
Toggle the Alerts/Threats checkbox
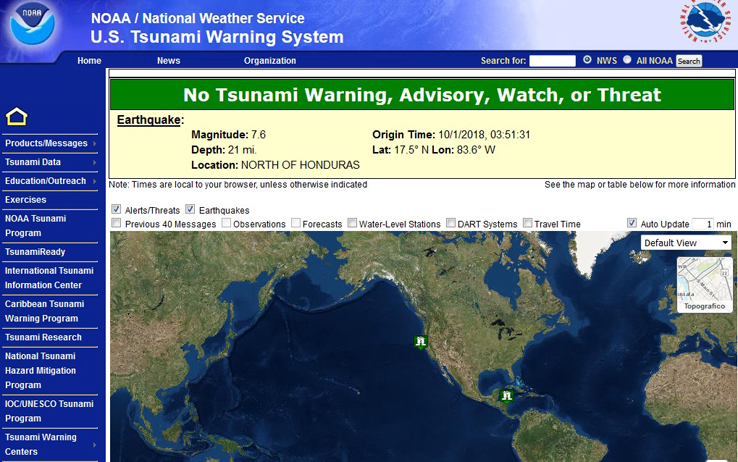coord(116,209)
